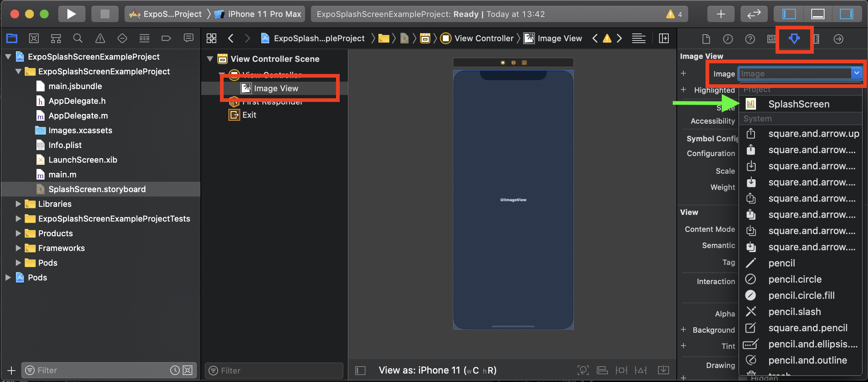Open the related items grid menu
The height and width of the screenshot is (382, 868).
tap(211, 38)
